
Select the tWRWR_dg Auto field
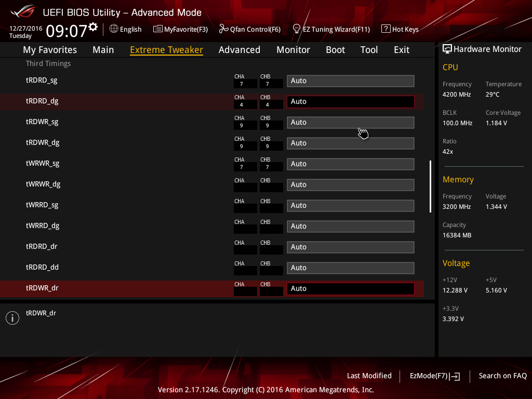tap(351, 185)
